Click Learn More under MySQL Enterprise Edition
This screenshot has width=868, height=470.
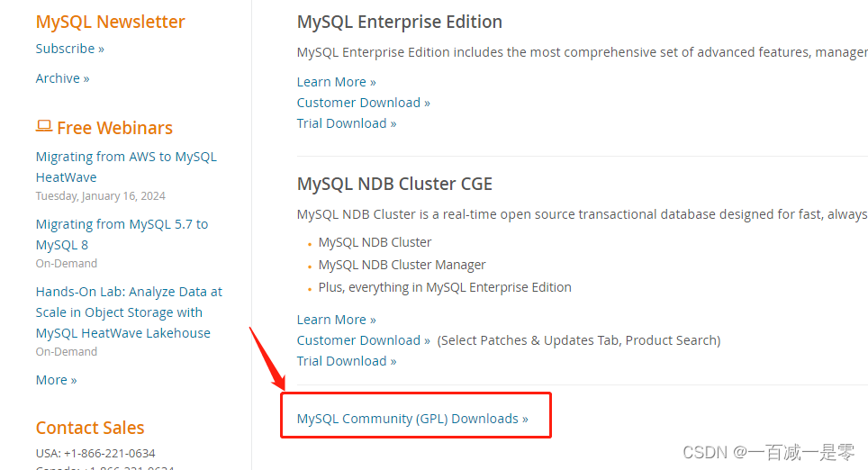tap(337, 82)
